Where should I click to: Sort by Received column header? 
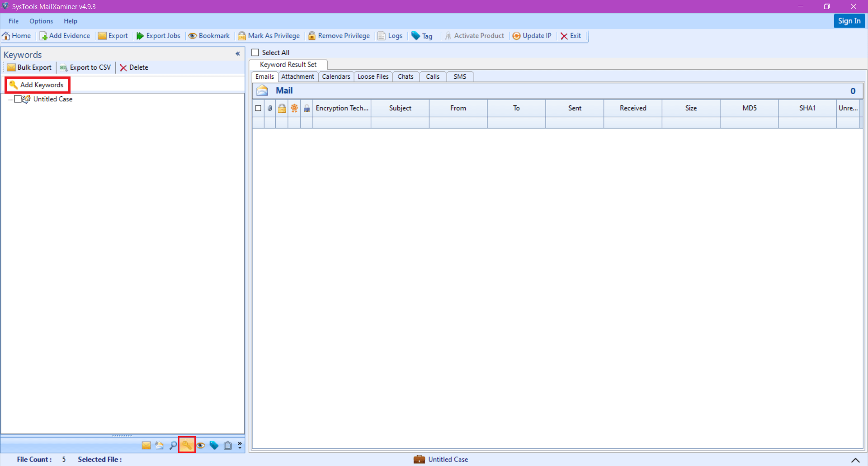[633, 108]
